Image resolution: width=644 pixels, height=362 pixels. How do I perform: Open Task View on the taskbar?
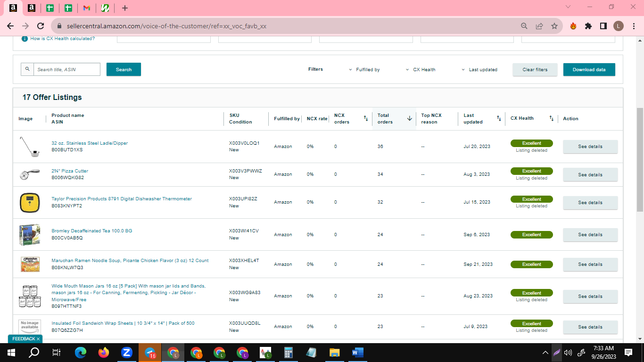point(57,352)
